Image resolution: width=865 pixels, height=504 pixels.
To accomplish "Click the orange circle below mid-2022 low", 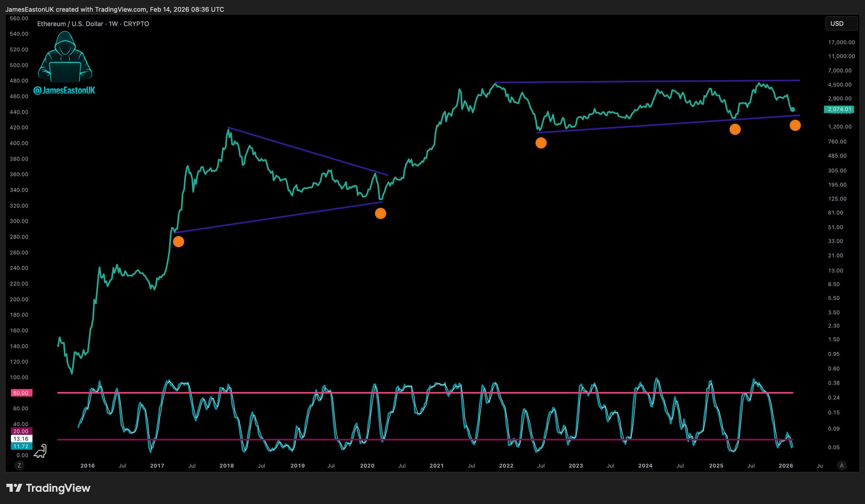I will [541, 143].
